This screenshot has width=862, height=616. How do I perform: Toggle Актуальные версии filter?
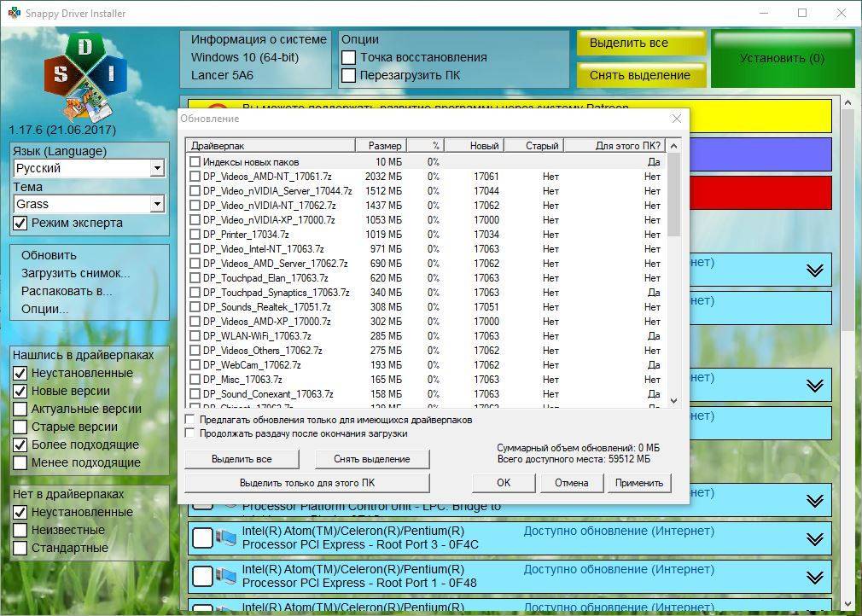coord(20,409)
